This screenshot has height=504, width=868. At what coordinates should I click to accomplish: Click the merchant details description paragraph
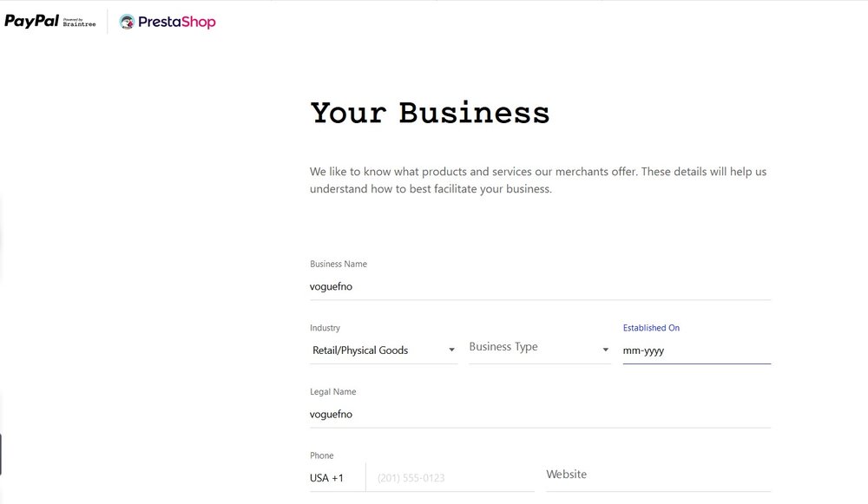538,180
